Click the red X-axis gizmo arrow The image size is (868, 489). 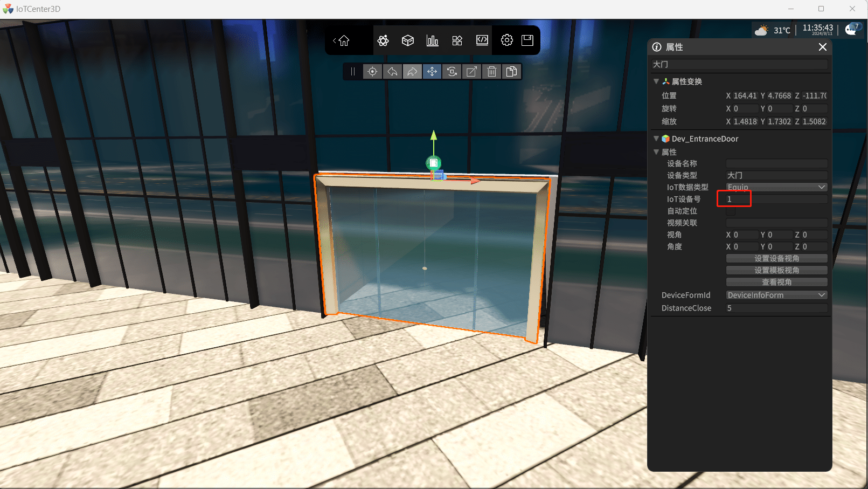coord(475,181)
